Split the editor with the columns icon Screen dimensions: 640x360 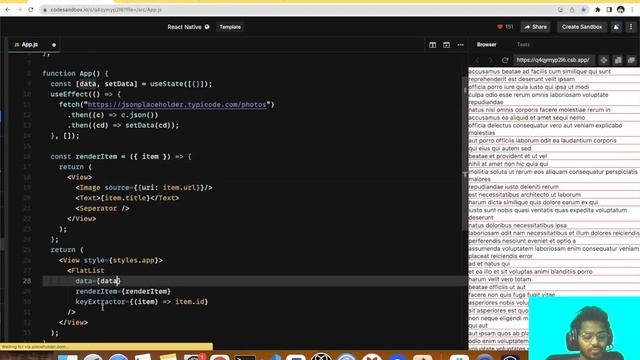(x=433, y=45)
